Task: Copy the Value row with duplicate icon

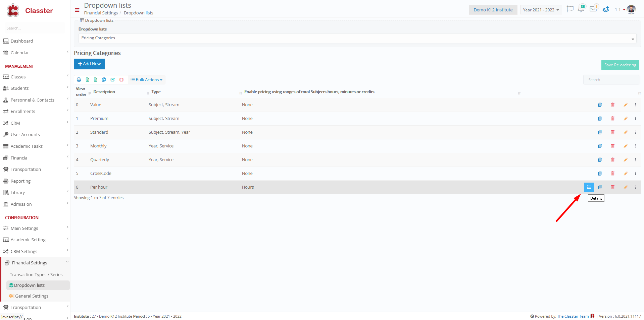Action: 600,105
